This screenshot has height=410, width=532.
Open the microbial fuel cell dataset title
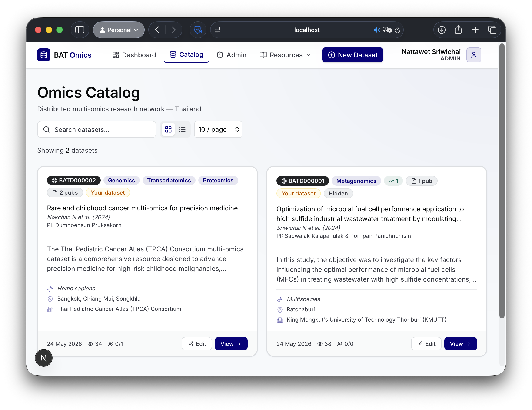[370, 214]
